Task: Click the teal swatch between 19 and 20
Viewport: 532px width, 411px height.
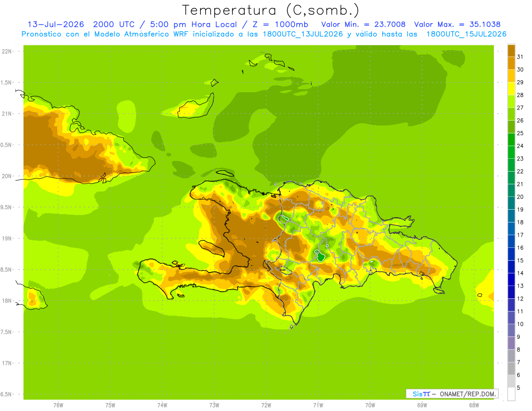Action: pos(511,203)
